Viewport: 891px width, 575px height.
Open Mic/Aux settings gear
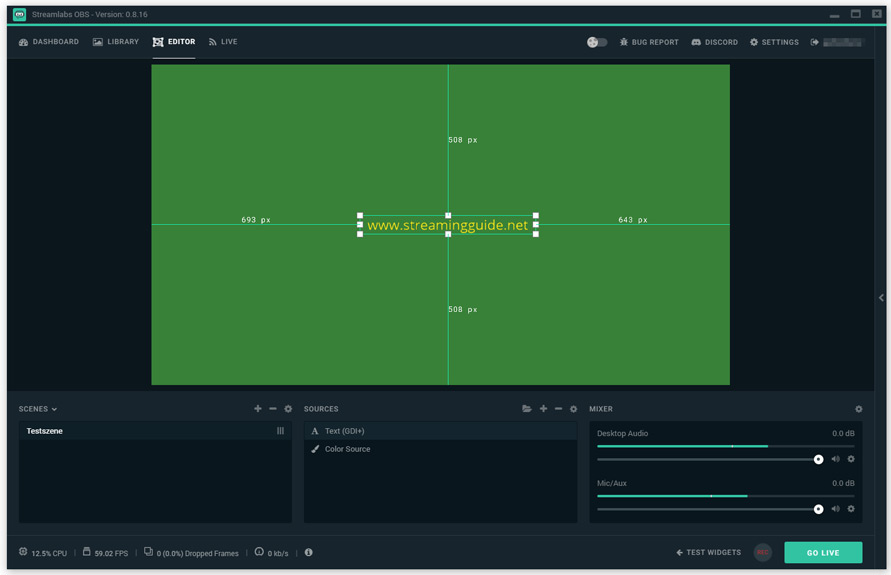(851, 509)
